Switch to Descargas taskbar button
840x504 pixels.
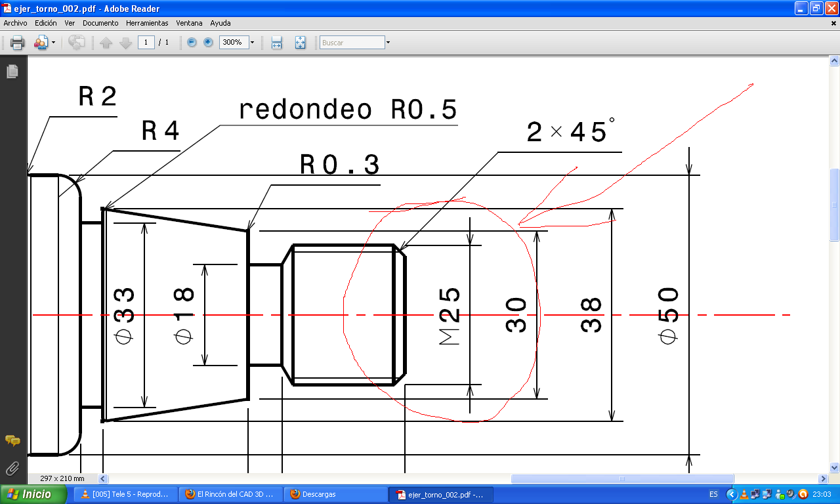click(335, 494)
